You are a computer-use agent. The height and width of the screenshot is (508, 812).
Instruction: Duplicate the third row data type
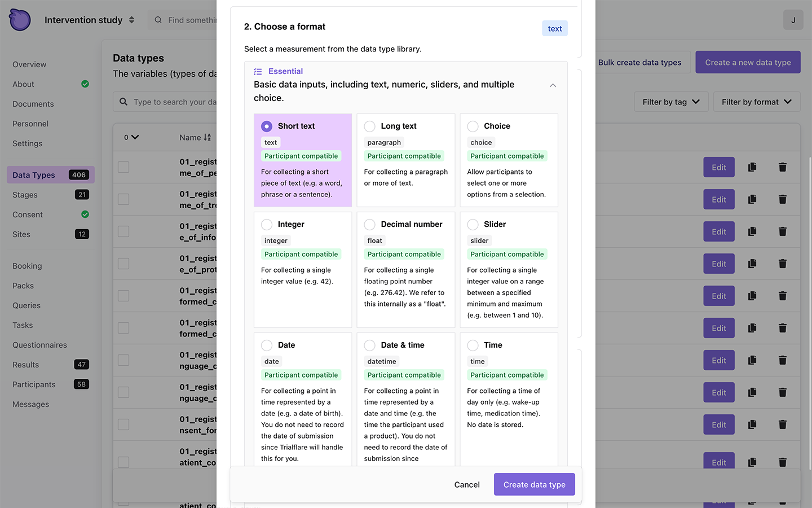[752, 231]
